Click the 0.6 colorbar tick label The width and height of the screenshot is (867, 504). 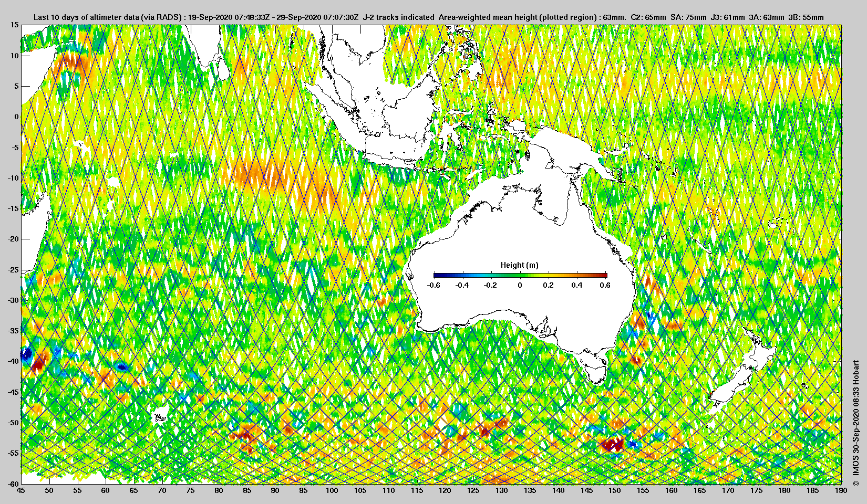tap(605, 285)
